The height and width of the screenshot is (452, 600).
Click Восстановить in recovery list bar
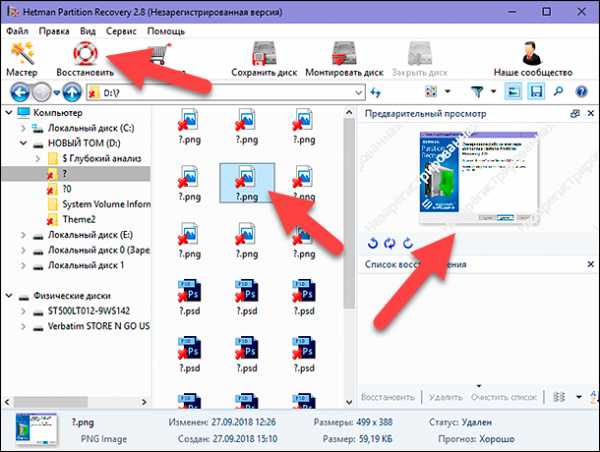(x=388, y=397)
